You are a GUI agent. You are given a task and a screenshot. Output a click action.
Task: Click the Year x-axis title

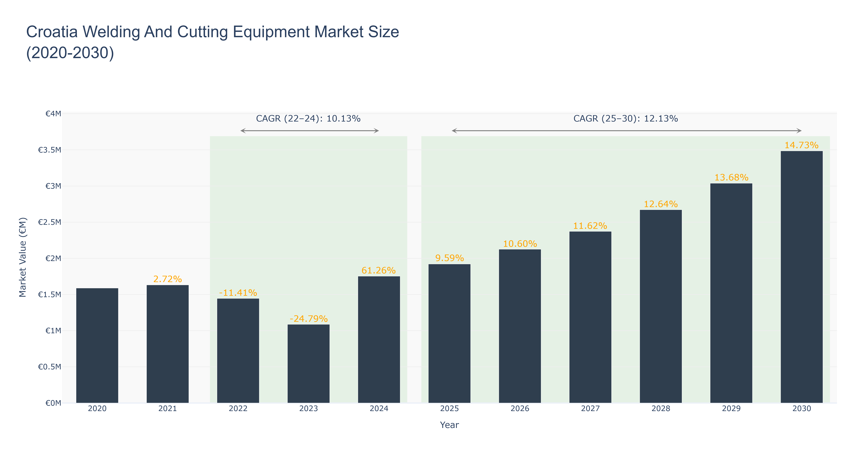tap(449, 425)
